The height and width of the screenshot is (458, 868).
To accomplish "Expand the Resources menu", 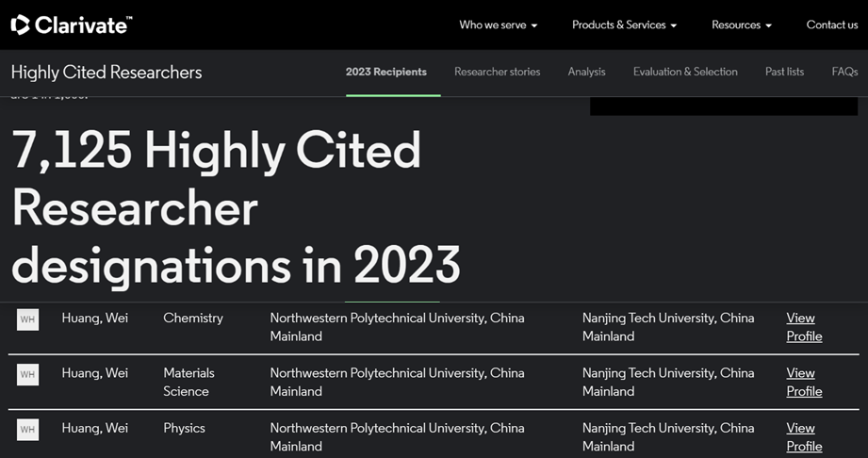I will click(x=741, y=25).
